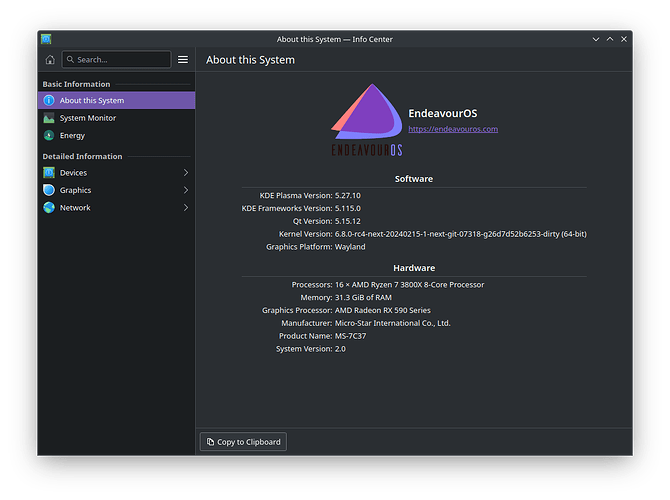Image resolution: width=670 pixels, height=500 pixels.
Task: Open the Network section
Action: [116, 208]
